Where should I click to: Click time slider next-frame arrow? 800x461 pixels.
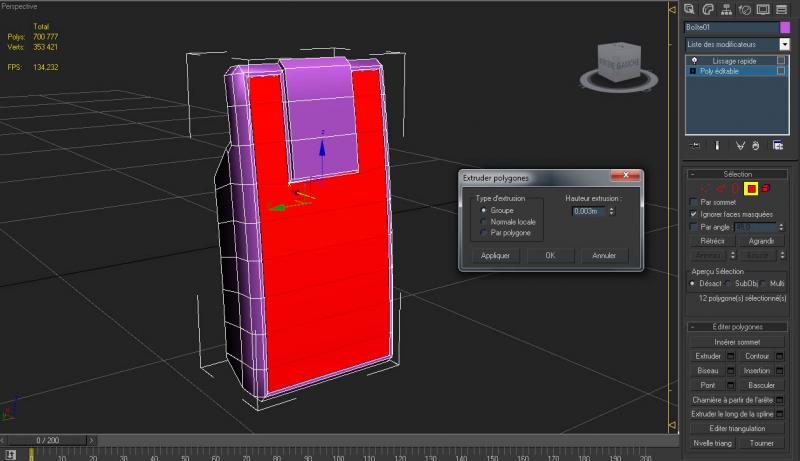[x=91, y=440]
